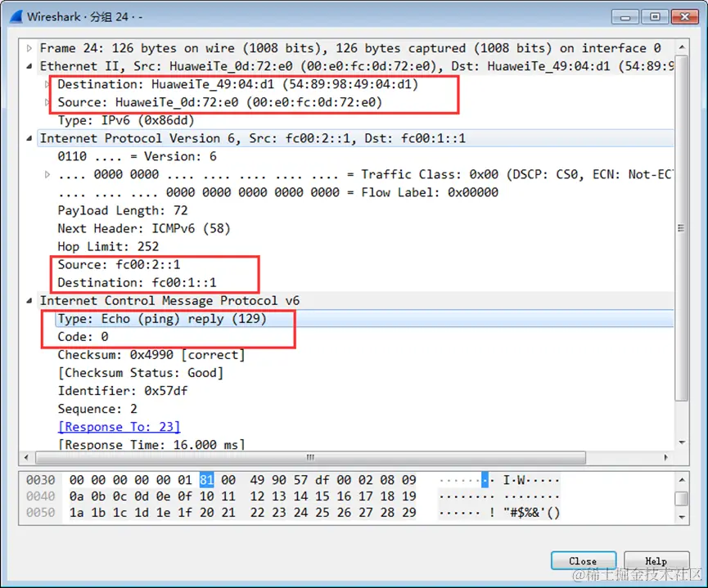Image resolution: width=708 pixels, height=588 pixels.
Task: Select the Type: IPv6 (0x86dd) row
Action: [x=126, y=120]
